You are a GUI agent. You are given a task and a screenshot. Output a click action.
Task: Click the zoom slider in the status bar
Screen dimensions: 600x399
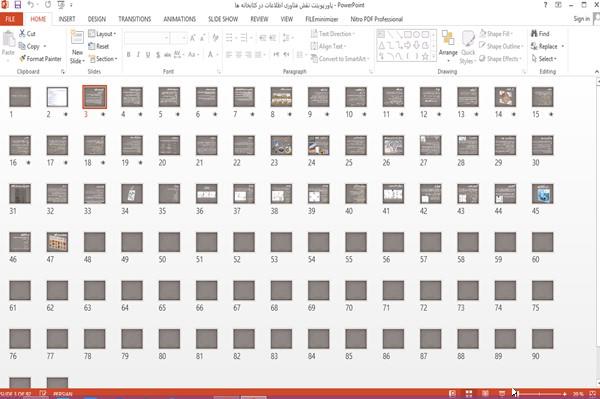(540, 394)
